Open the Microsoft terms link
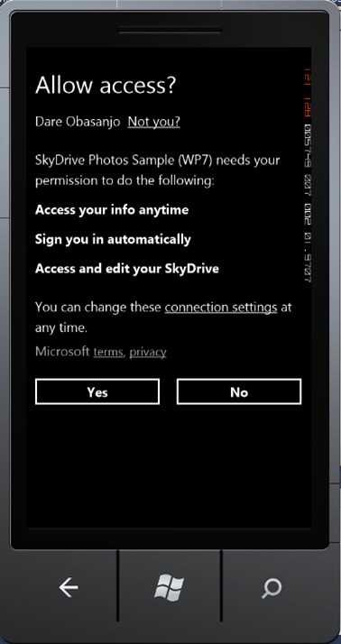Screen dimensions: 341x644 (108, 352)
